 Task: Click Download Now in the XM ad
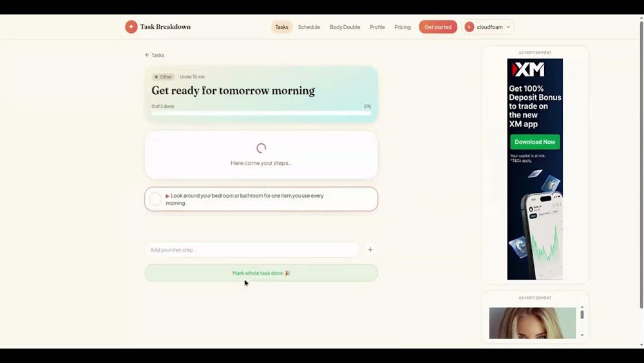(535, 142)
